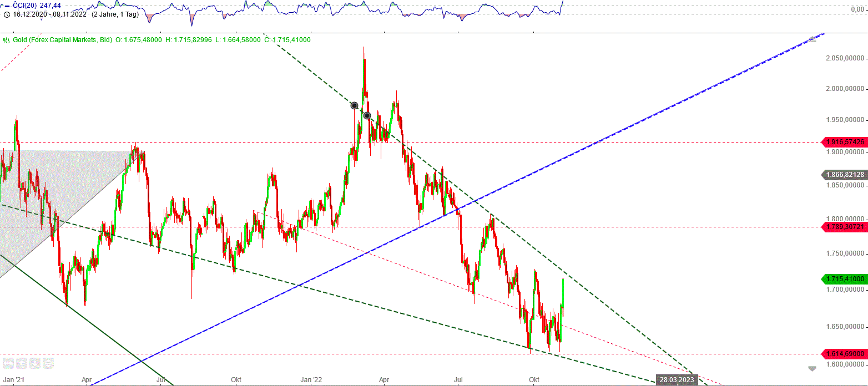The image size is (868, 386).
Task: Click the gray down-triangle scale icon bottom-right
Action: click(x=813, y=368)
